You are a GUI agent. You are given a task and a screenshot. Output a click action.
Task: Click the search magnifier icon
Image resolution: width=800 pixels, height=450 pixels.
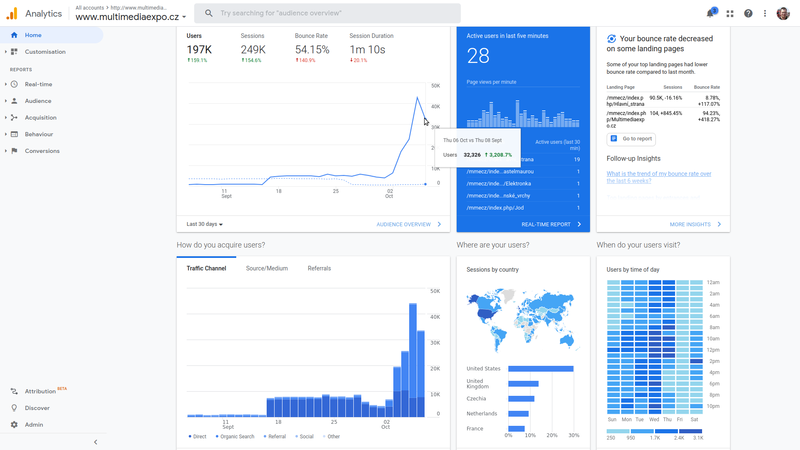(209, 13)
